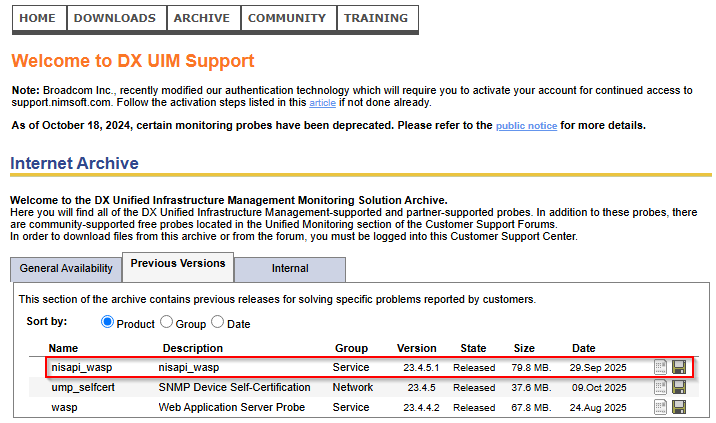The width and height of the screenshot is (716, 423).
Task: Navigate to the ARCHIVE menu
Action: 201,18
